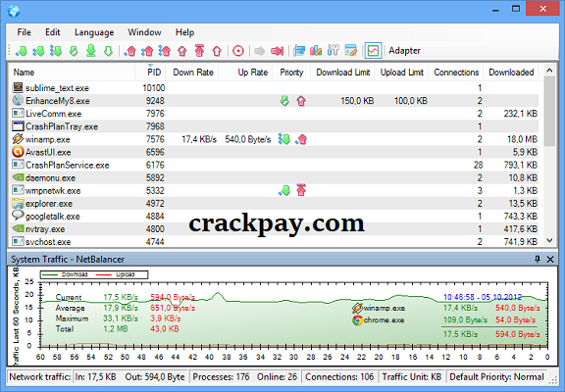Sort by the PID column header
Screen dimensions: 565x392
tap(151, 73)
